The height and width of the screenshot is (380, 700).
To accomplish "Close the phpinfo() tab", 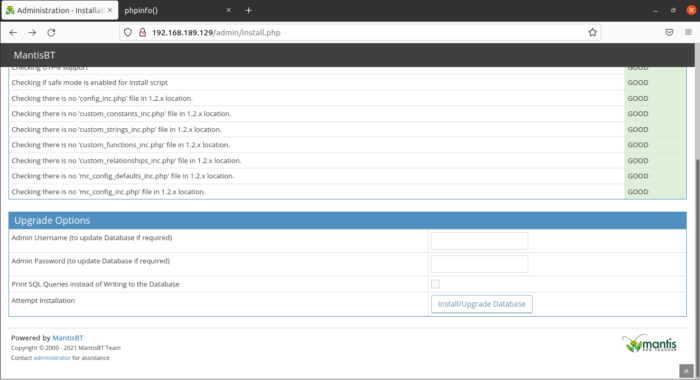I will pyautogui.click(x=229, y=10).
